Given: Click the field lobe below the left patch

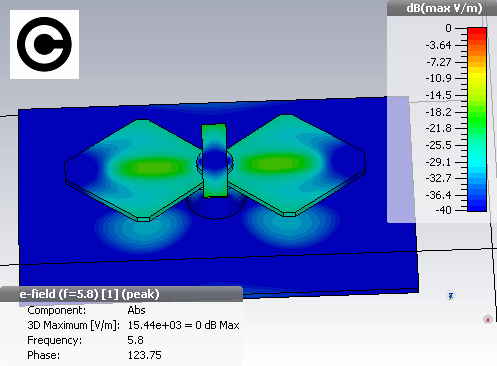Looking at the screenshot, I should (142, 231).
